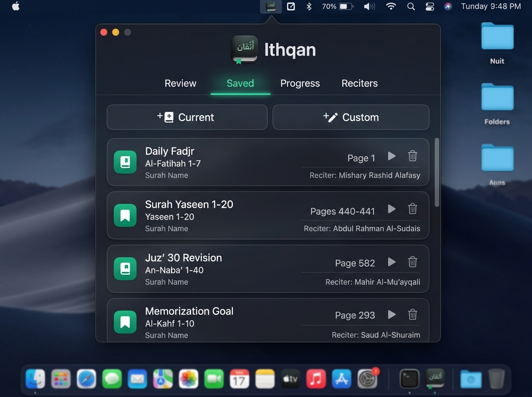The height and width of the screenshot is (397, 532).
Task: Click the Memorization Goal green bookmark icon
Action: pyautogui.click(x=125, y=322)
